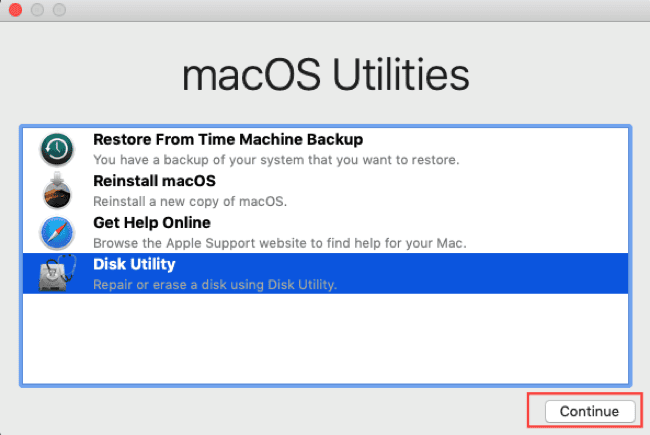The image size is (650, 435).
Task: Select Restore From Time Machine Backup title
Action: [x=227, y=140]
